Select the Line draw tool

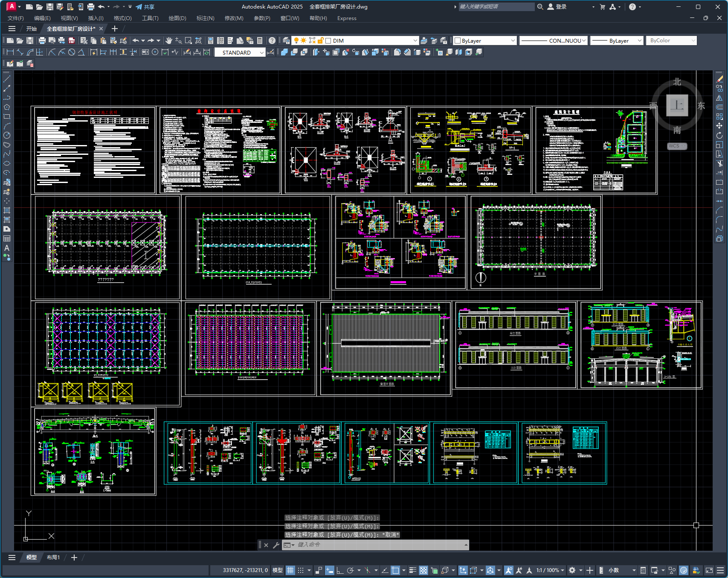coord(7,79)
